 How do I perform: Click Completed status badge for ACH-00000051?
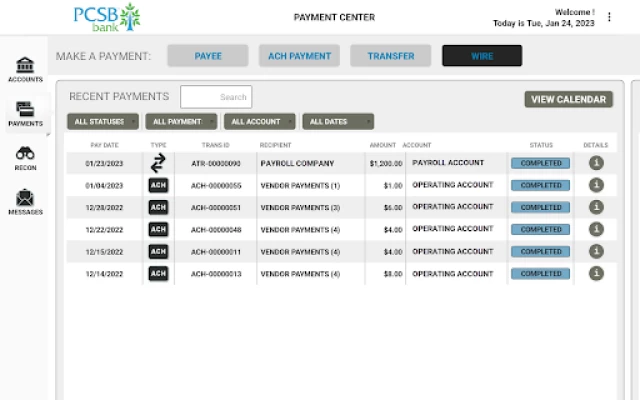point(540,207)
